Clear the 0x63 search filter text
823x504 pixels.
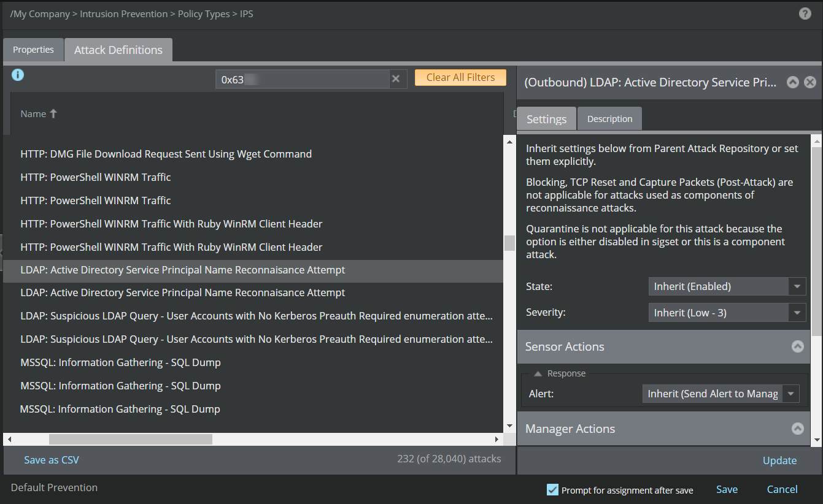(x=396, y=78)
